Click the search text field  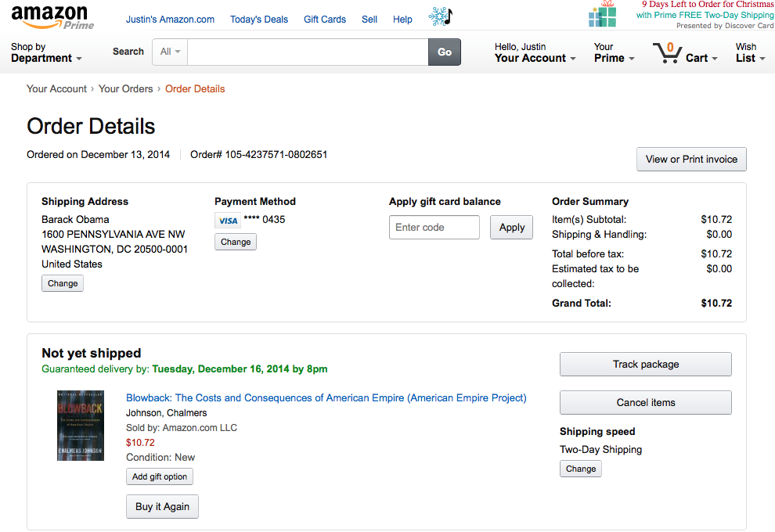click(308, 52)
